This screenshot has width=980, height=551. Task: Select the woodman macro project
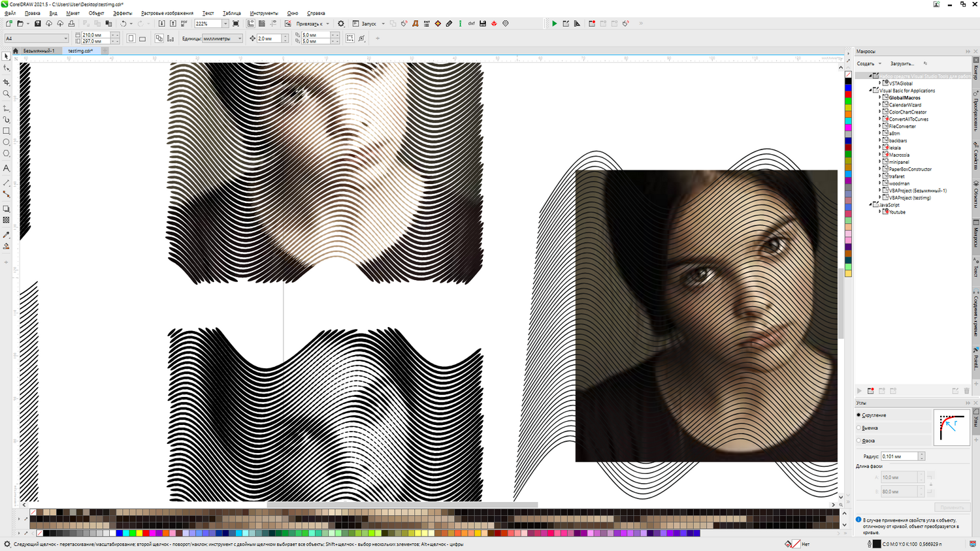click(x=899, y=183)
